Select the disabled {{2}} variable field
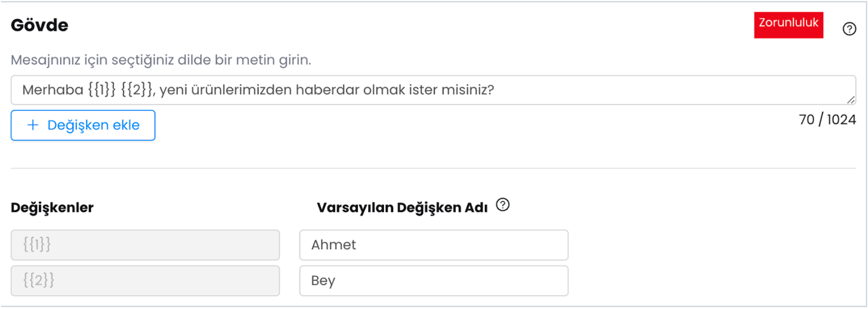 pyautogui.click(x=145, y=281)
